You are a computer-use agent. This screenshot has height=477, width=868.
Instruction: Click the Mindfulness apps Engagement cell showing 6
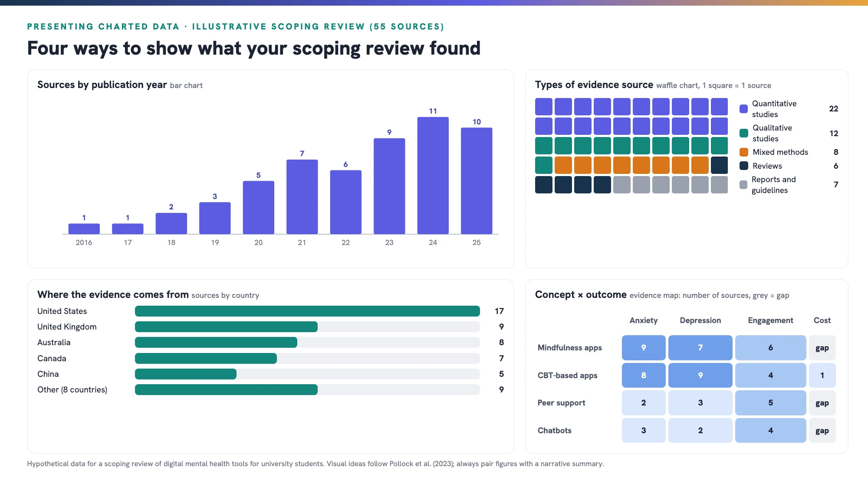pos(771,348)
